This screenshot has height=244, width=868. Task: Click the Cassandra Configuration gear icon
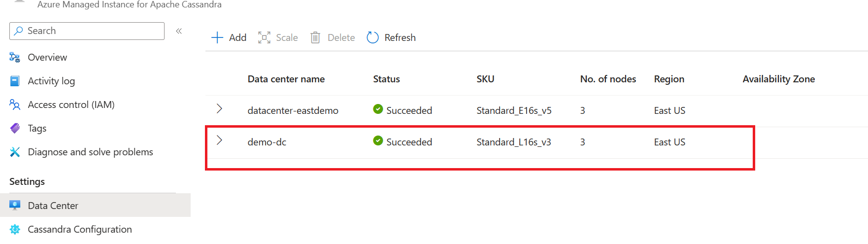15,229
